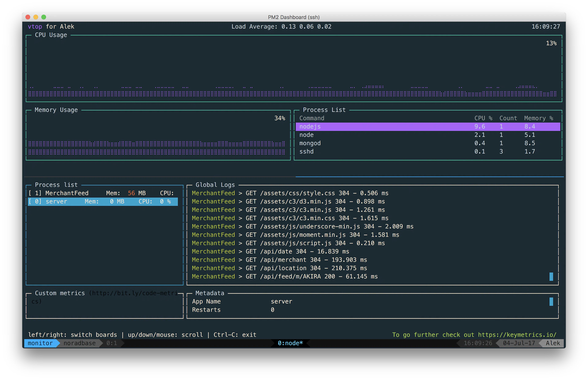
Task: Click the Load Average readout
Action: pyautogui.click(x=281, y=27)
